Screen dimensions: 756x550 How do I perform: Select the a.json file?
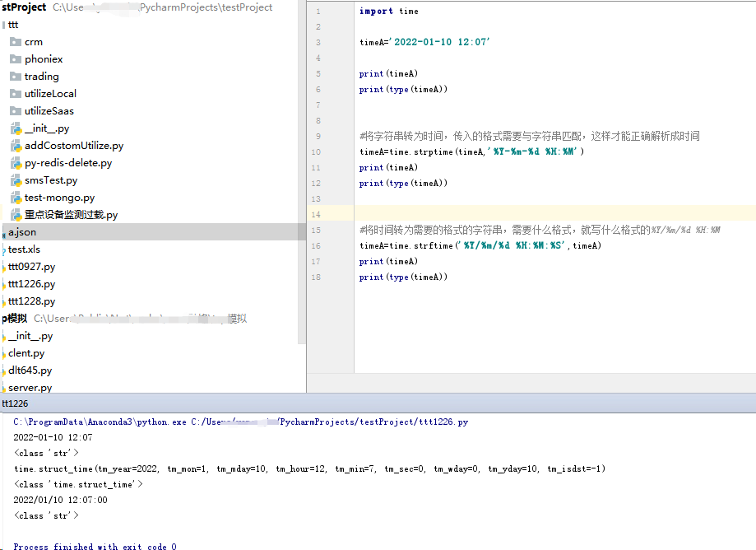22,232
